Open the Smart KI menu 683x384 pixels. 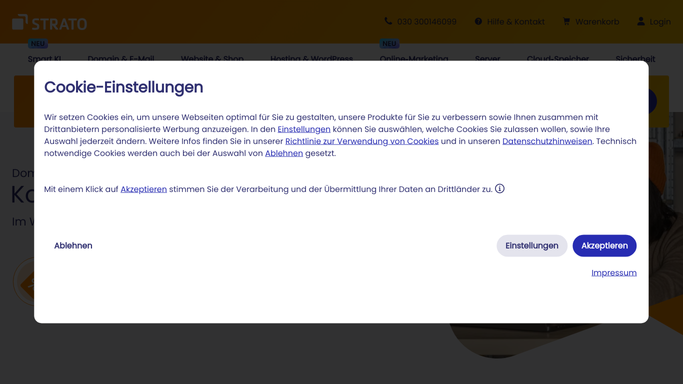click(x=44, y=58)
